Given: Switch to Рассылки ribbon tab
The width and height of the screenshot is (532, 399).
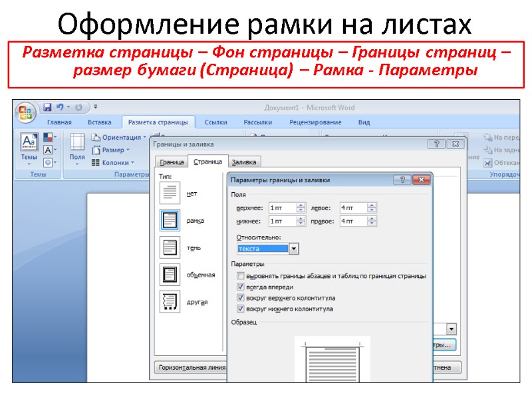Looking at the screenshot, I should point(258,122).
